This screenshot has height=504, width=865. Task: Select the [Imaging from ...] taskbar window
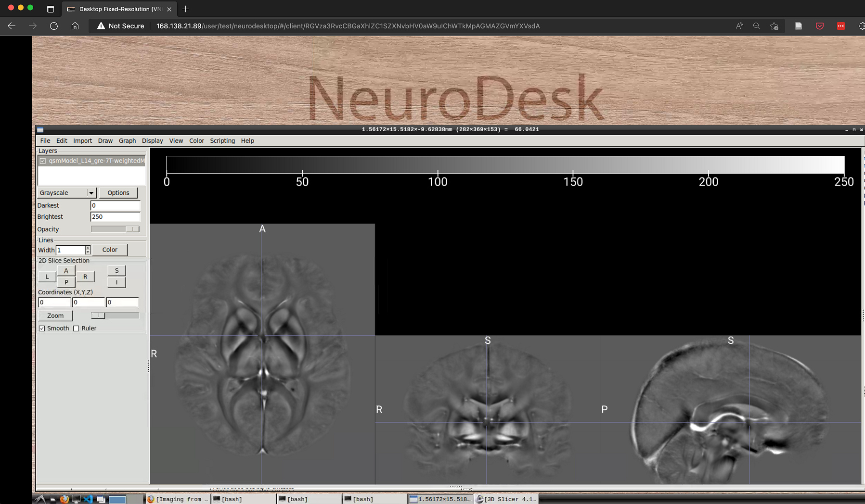click(x=178, y=499)
